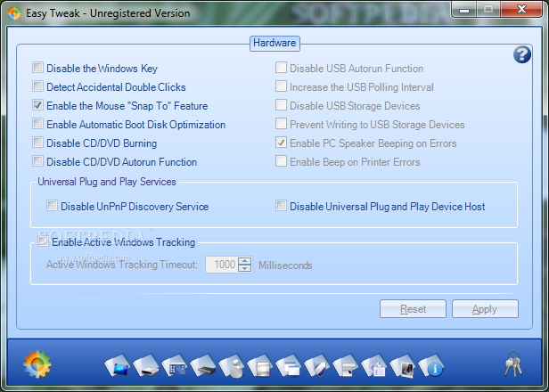Open the user account person category icon
Screen dimensions: 549x392
232,366
